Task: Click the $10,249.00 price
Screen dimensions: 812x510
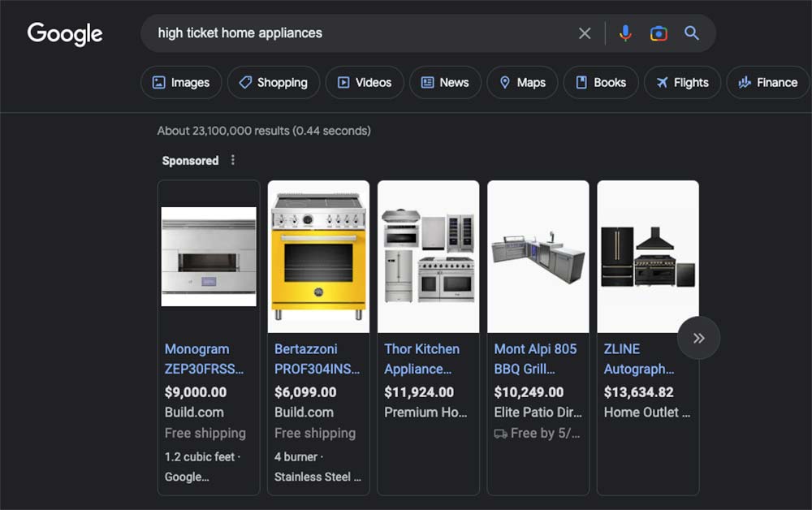Action: 529,392
